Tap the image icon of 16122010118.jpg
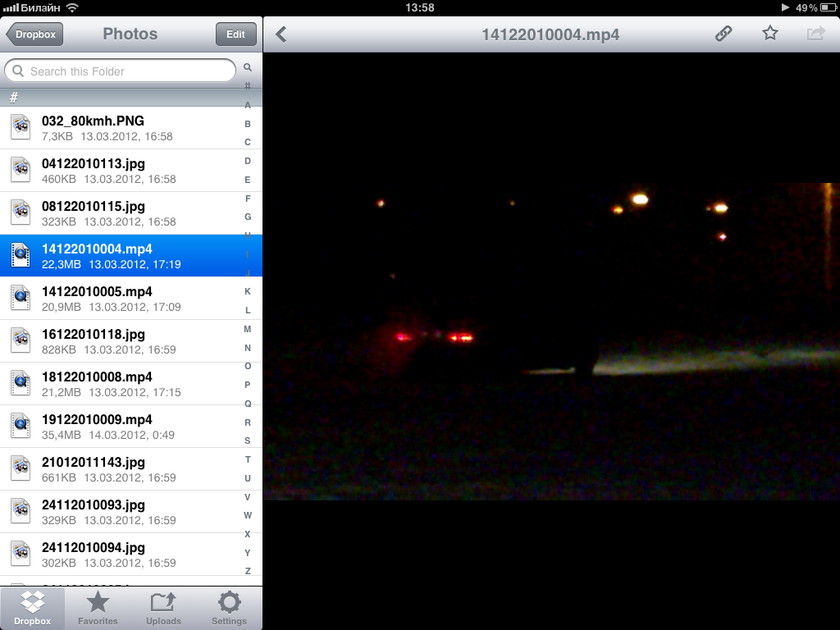Image resolution: width=840 pixels, height=630 pixels. tap(21, 340)
